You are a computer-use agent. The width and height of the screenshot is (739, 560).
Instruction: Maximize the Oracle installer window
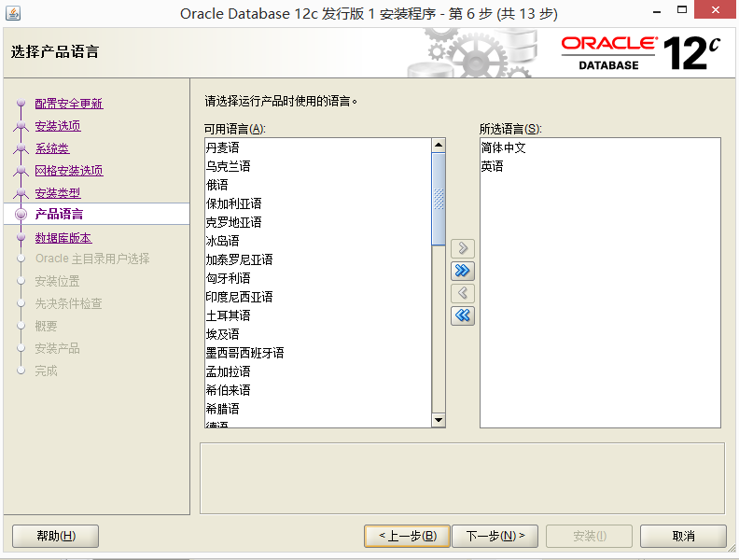pos(681,10)
